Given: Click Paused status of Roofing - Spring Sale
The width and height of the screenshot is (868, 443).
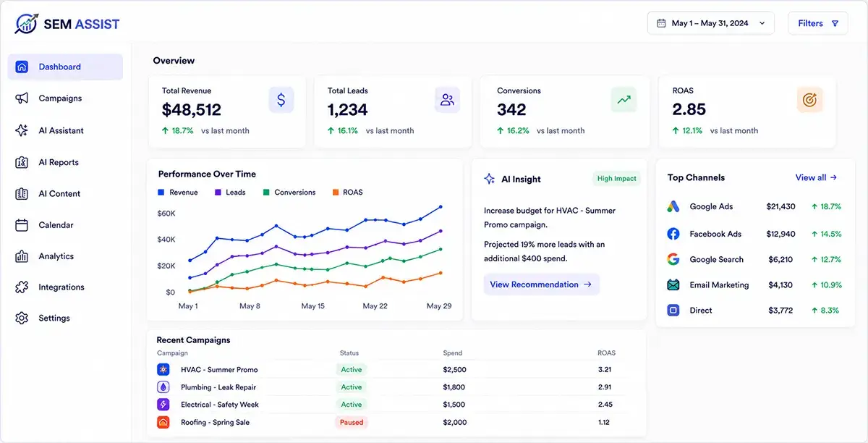Looking at the screenshot, I should point(352,422).
